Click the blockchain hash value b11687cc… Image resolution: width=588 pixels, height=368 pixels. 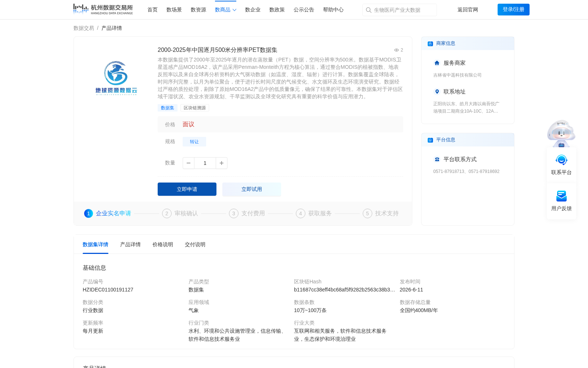(344, 290)
